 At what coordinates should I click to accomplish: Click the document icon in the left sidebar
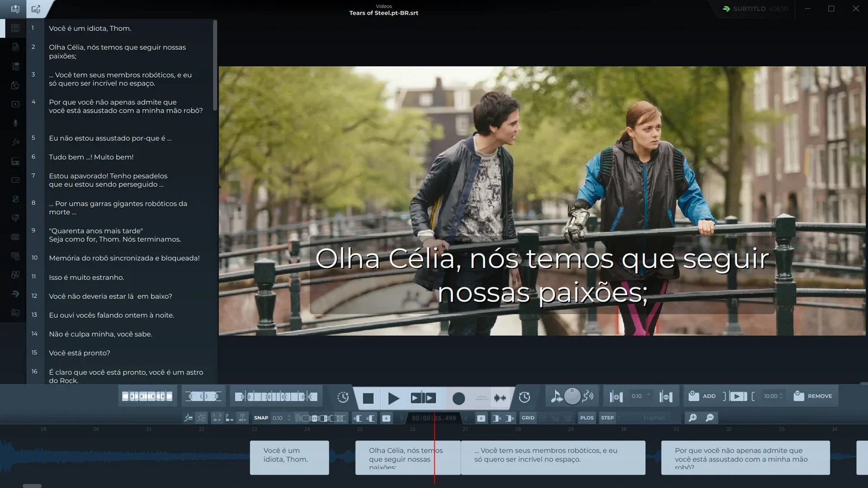[16, 47]
